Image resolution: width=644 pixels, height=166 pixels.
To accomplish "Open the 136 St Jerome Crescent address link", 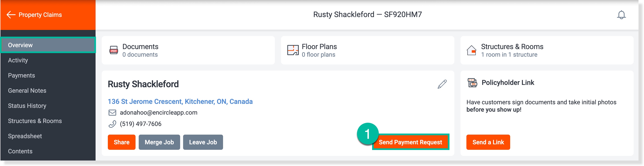I will [180, 102].
